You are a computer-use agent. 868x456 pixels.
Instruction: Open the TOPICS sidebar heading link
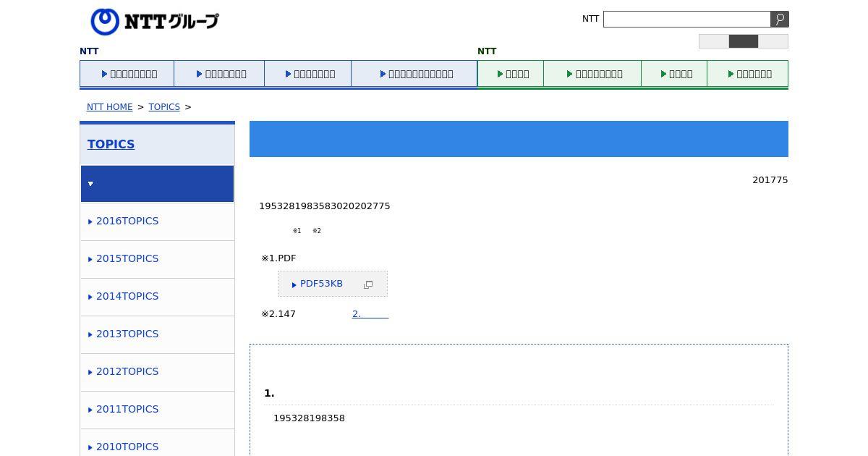pyautogui.click(x=111, y=144)
